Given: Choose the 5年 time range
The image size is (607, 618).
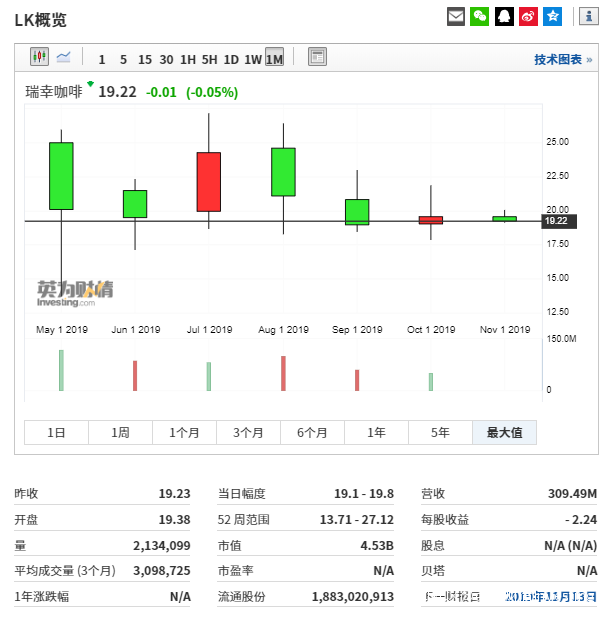Looking at the screenshot, I should coord(440,432).
